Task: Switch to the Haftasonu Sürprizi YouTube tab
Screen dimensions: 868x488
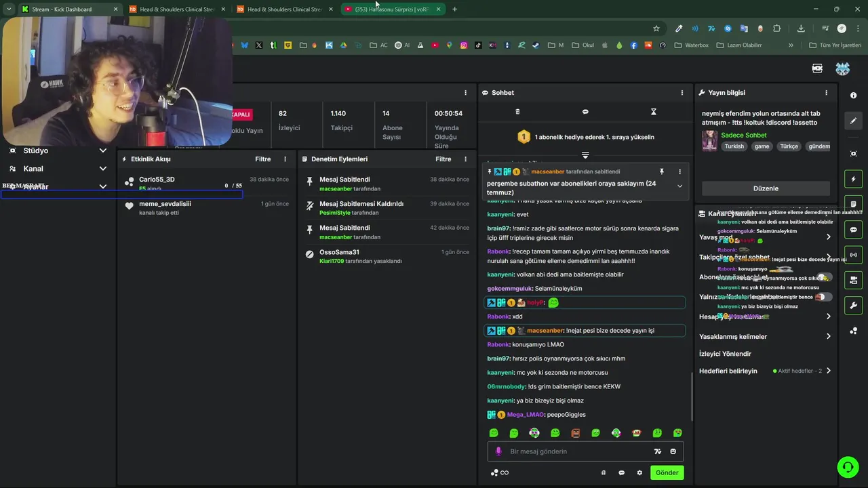Action: [393, 9]
